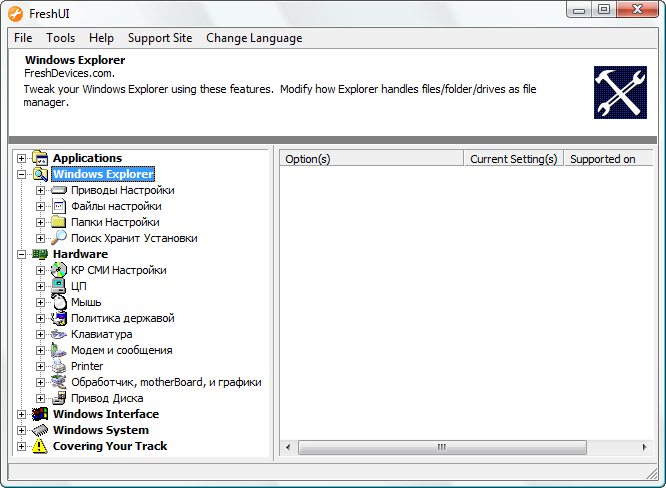
Task: Collapse the Hardware tree node
Action: (x=22, y=254)
